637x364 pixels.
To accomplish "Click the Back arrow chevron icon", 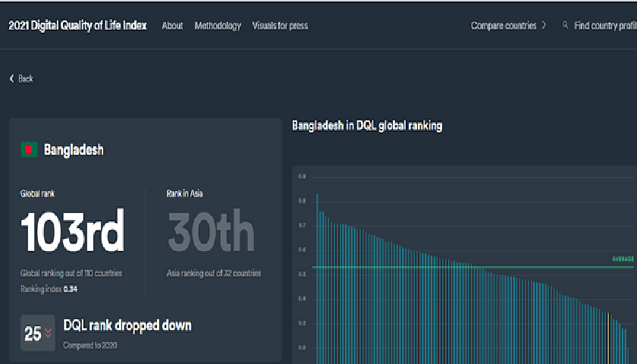I will [12, 78].
